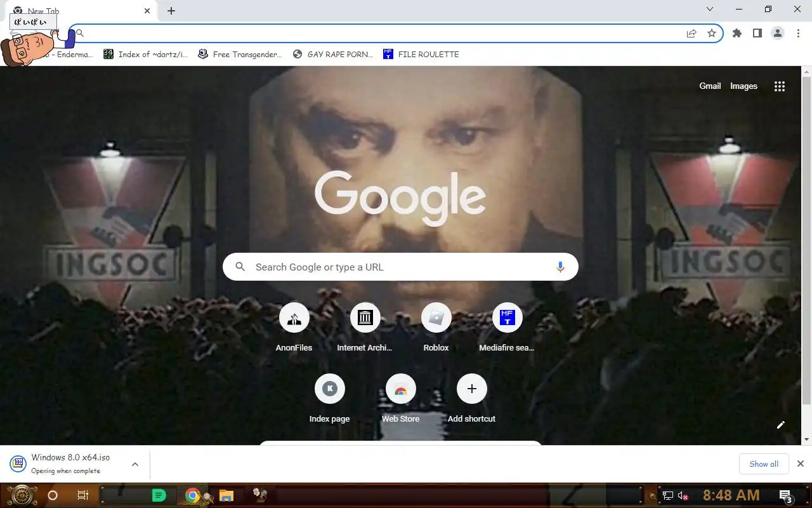Open the Index page shortcut
This screenshot has width=812, height=508.
[x=330, y=398]
